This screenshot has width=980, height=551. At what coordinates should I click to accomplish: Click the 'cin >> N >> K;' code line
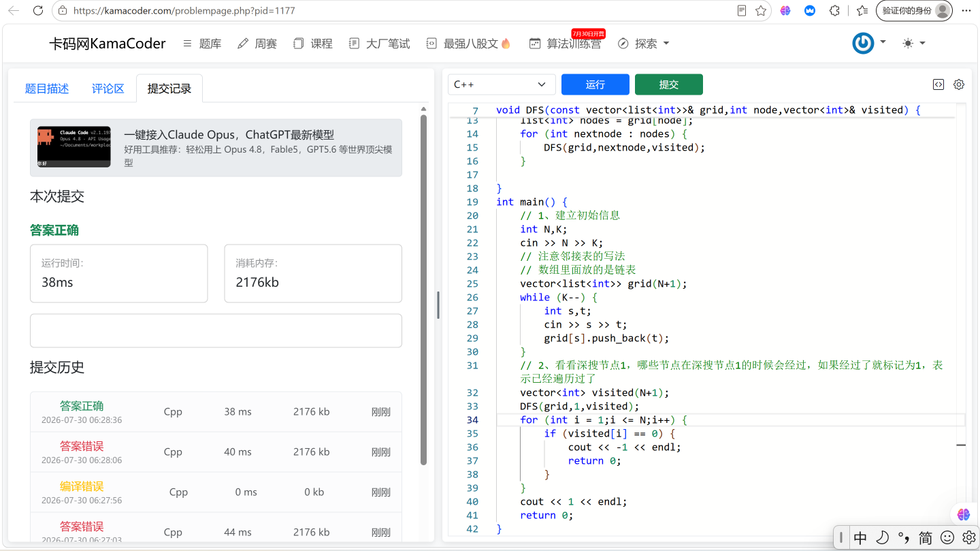(x=561, y=242)
